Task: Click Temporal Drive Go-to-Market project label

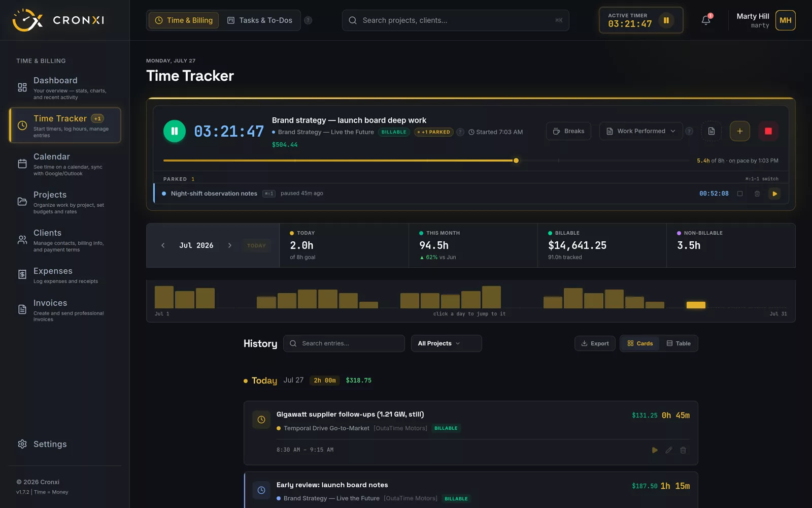Action: 326,428
